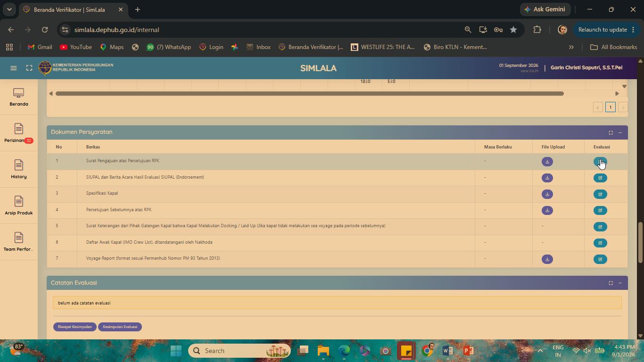Click the Kesimpulan Evaluasi button

(x=120, y=327)
